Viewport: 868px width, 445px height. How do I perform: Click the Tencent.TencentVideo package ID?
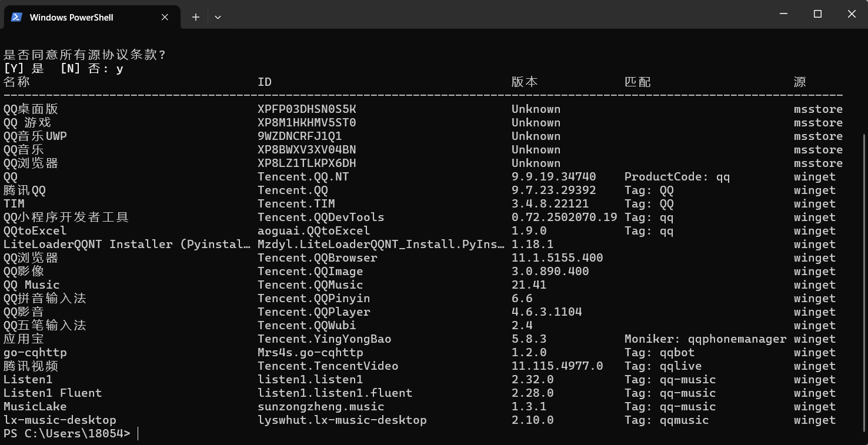328,366
